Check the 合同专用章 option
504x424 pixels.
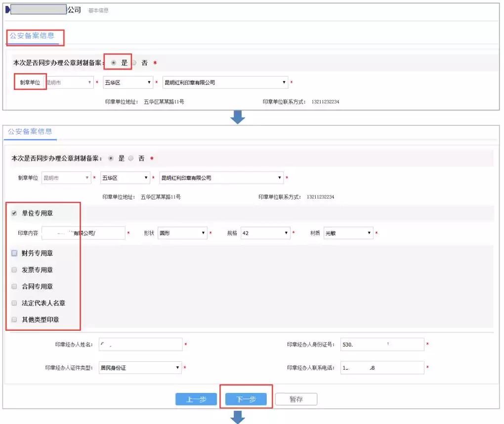[14, 287]
